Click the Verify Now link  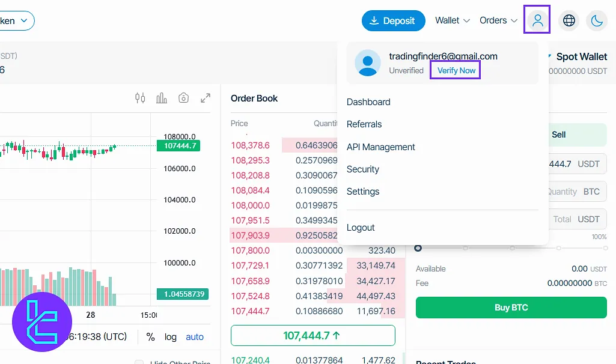click(456, 70)
